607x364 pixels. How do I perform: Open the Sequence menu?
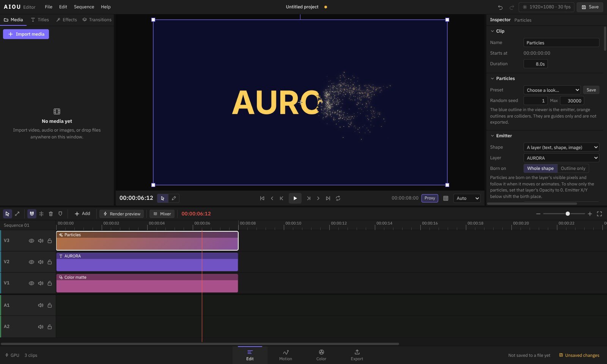point(84,7)
